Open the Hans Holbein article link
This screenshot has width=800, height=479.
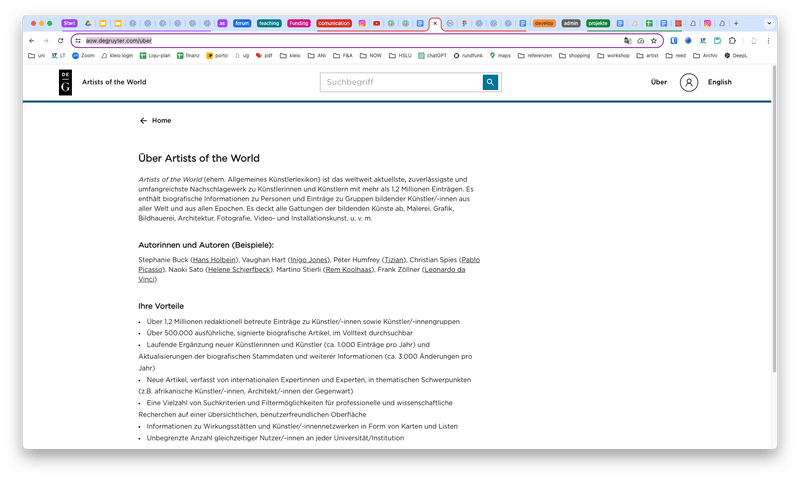[214, 260]
